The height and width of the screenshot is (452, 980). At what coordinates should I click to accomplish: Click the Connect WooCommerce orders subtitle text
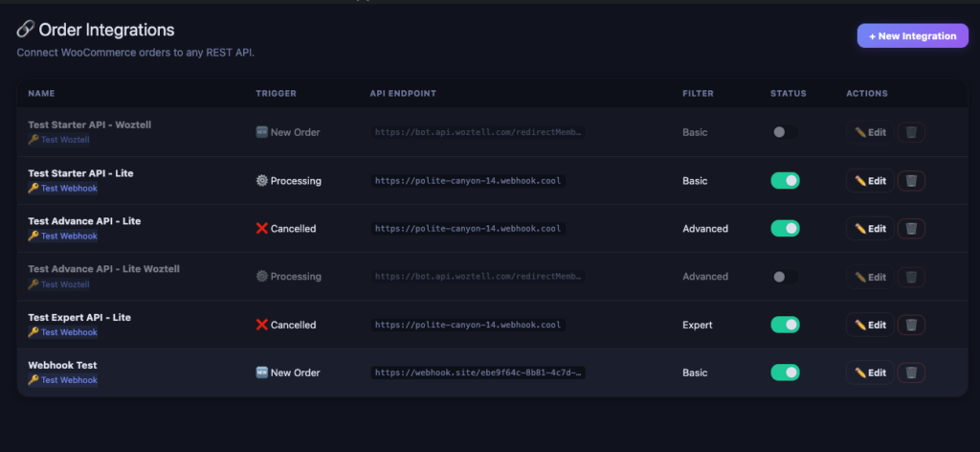tap(136, 53)
